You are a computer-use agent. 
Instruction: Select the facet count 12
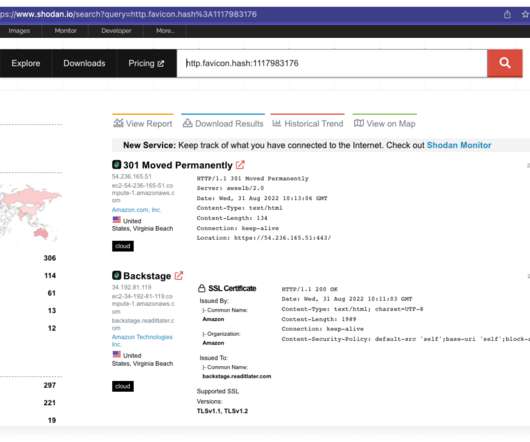52,328
